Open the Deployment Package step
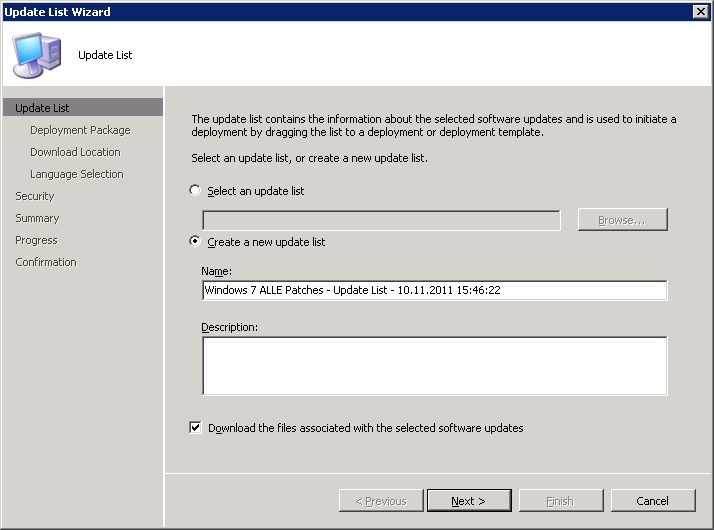 [80, 130]
